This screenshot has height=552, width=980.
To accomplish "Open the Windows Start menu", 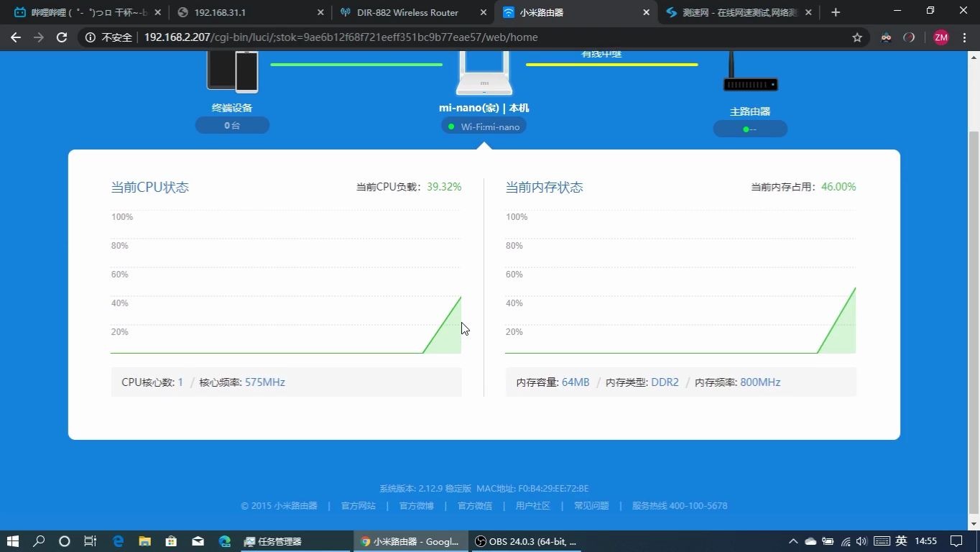I will pos(12,541).
